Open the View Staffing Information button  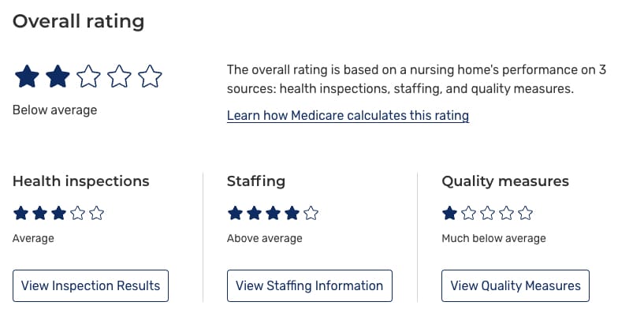pyautogui.click(x=309, y=285)
